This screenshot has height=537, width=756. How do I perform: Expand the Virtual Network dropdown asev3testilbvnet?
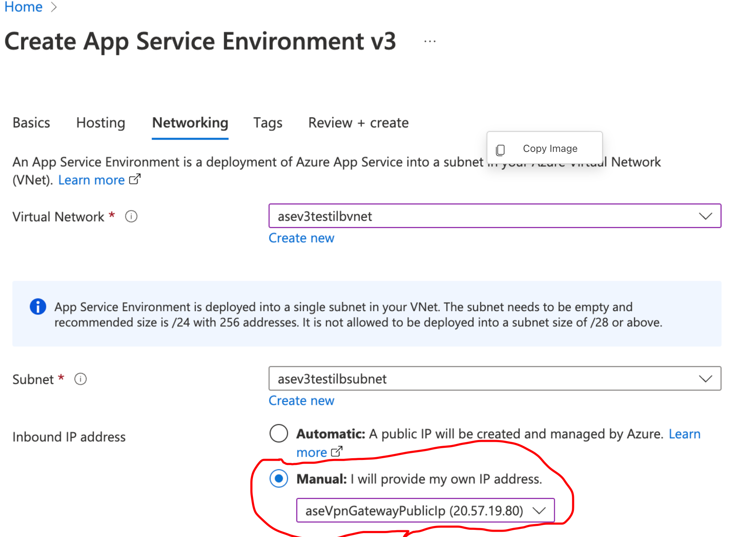click(495, 216)
